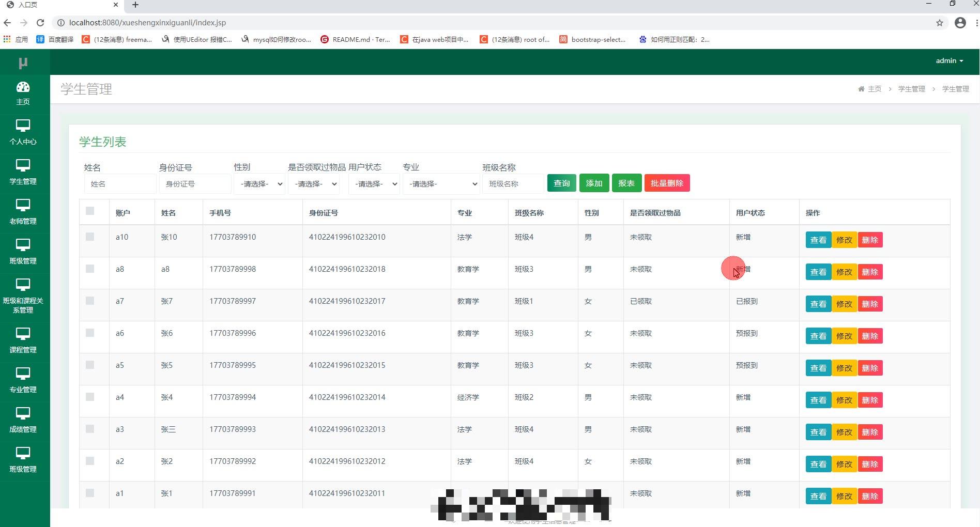Check the row checkbox for a3
The height and width of the screenshot is (527, 980).
pyautogui.click(x=90, y=429)
